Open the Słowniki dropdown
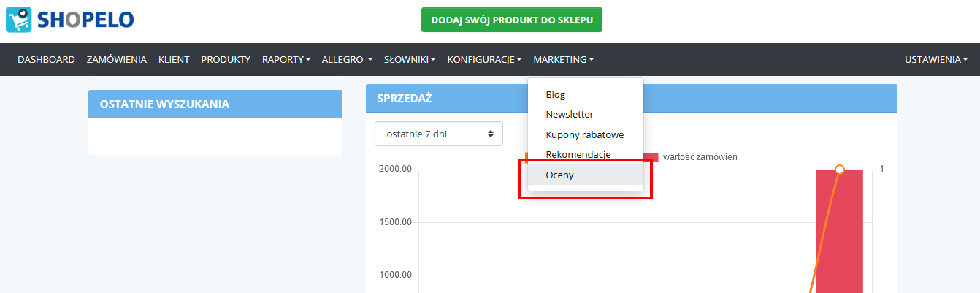 click(x=410, y=59)
